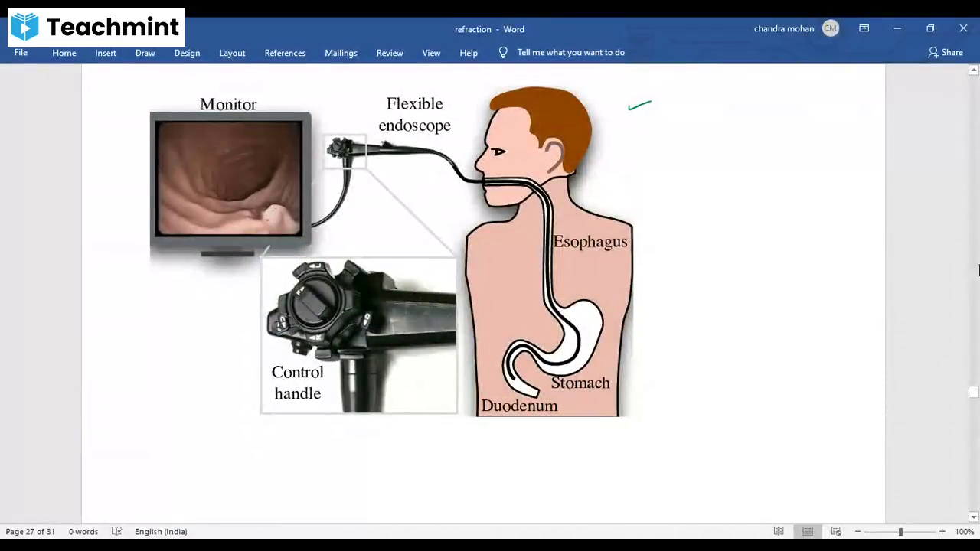The height and width of the screenshot is (551, 980).
Task: Switch to Web Layout view
Action: [x=836, y=531]
